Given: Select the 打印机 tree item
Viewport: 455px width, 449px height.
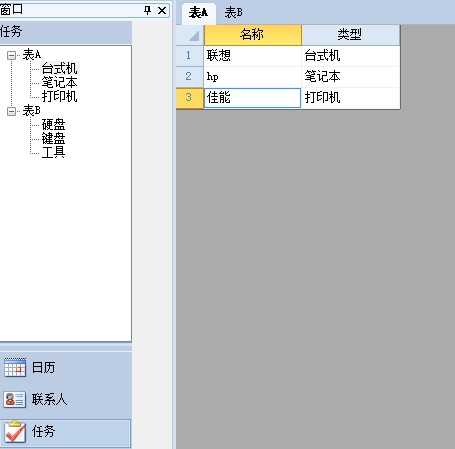Looking at the screenshot, I should [60, 96].
